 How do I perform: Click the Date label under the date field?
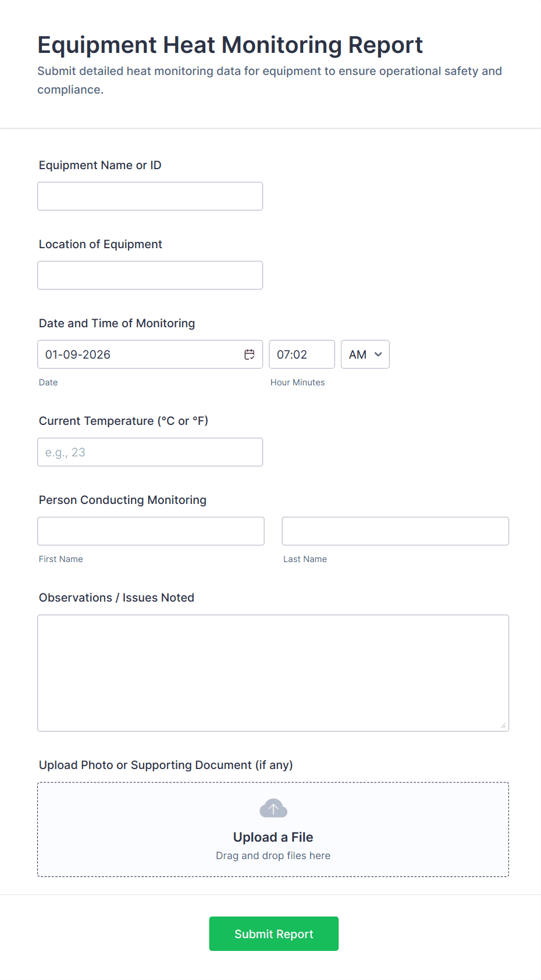pyautogui.click(x=48, y=382)
